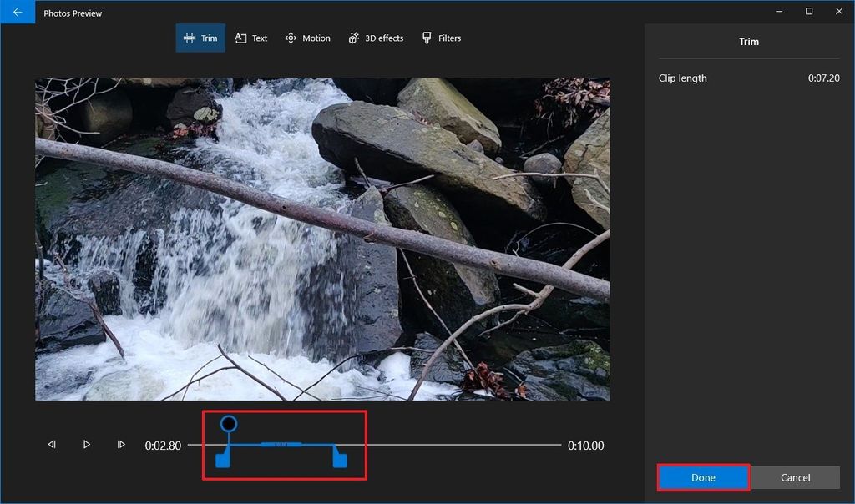Play the video preview

[x=87, y=445]
